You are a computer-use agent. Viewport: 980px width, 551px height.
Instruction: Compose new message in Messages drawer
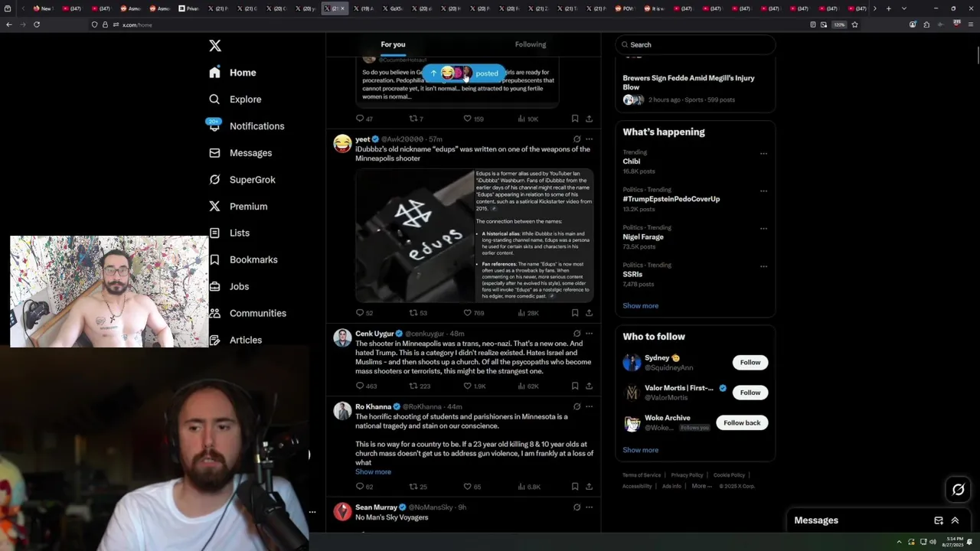(939, 520)
